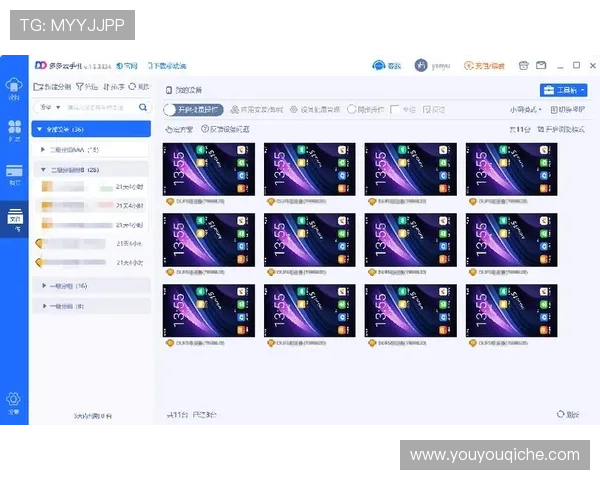
Task: Check the select all checkbox
Action: pos(395,109)
